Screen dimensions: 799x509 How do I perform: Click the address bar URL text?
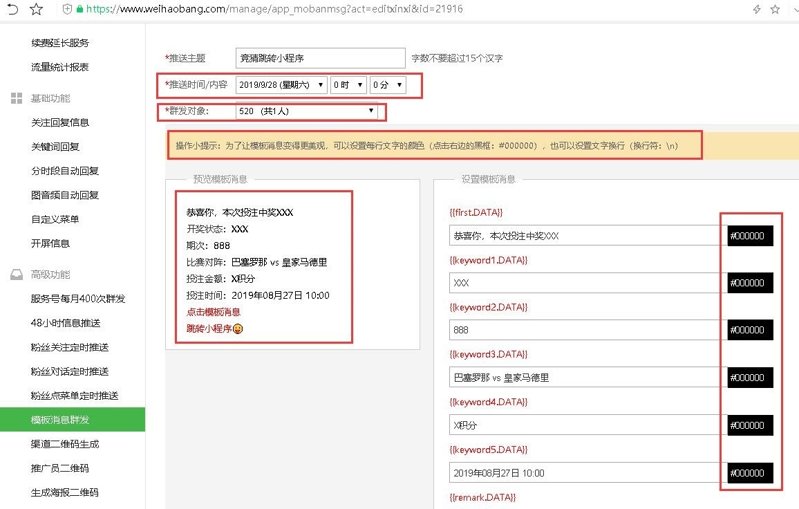275,9
